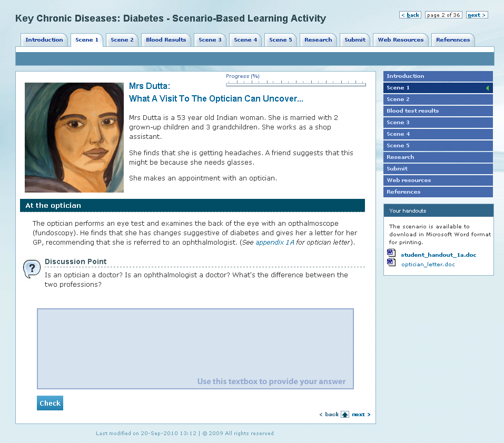This screenshot has width=504, height=443.
Task: Open the Introduction tab
Action: point(44,40)
